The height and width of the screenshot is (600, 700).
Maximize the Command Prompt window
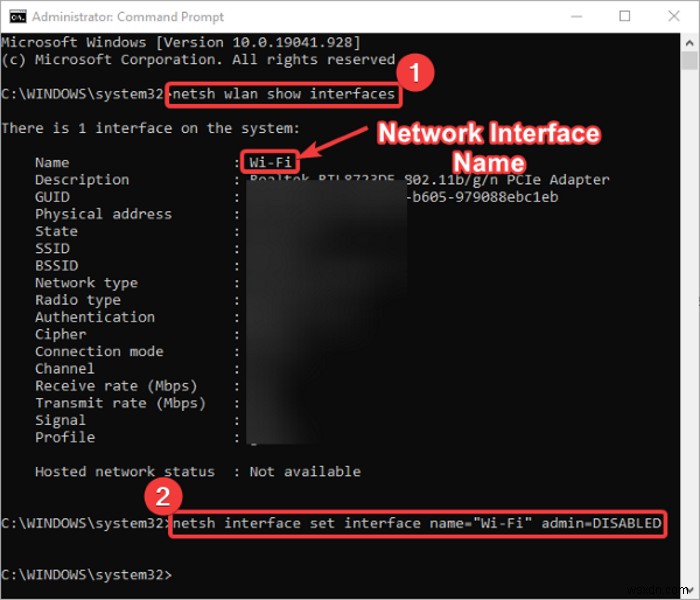[625, 17]
